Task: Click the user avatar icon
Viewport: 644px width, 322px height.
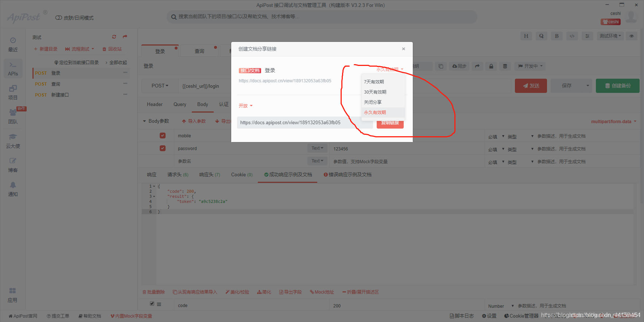Action: point(631,17)
